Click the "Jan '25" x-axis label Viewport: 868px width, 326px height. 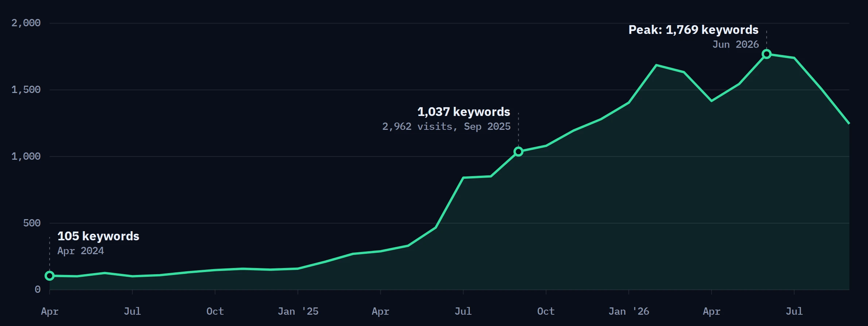pyautogui.click(x=298, y=311)
